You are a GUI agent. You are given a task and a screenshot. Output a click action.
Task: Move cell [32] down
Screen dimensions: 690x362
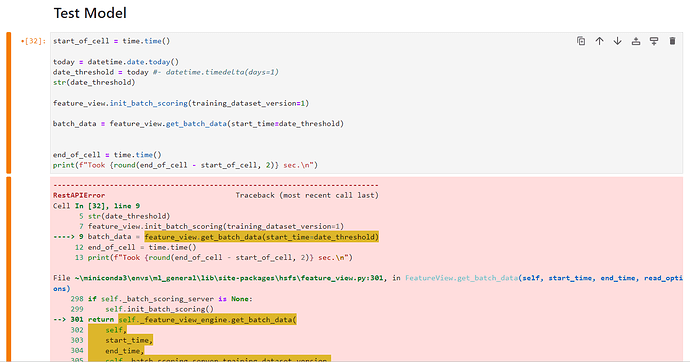coord(617,41)
